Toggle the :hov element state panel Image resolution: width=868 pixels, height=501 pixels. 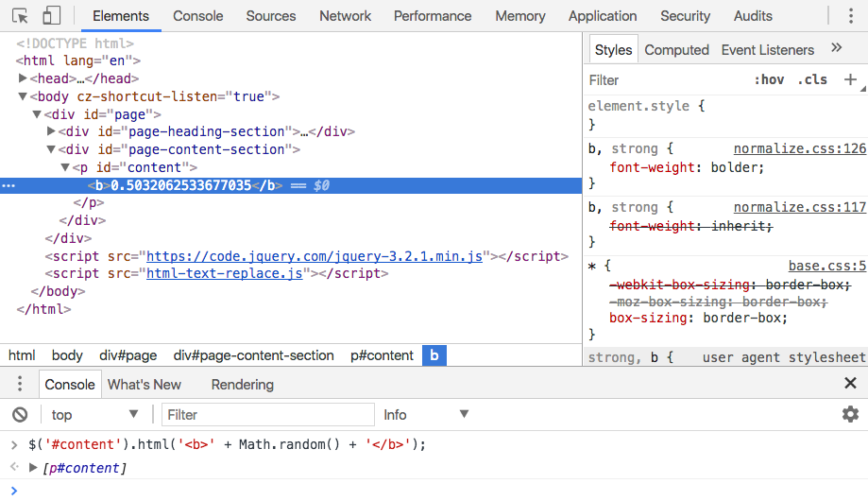(x=769, y=79)
